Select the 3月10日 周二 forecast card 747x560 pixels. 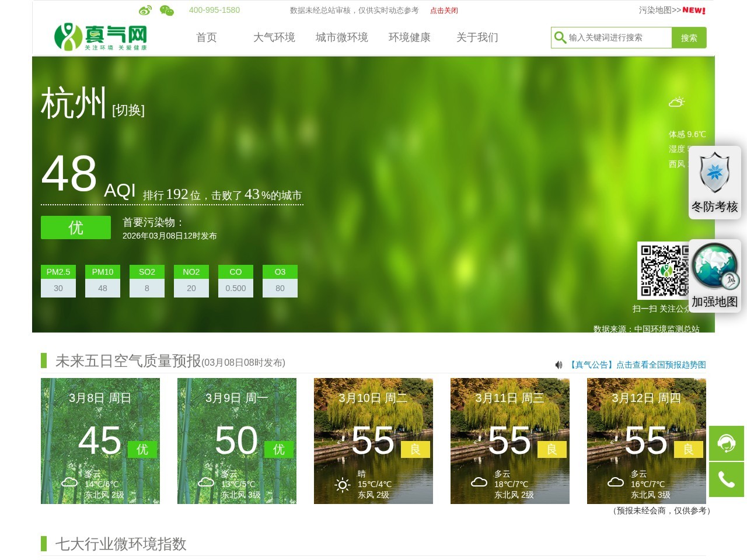(373, 441)
